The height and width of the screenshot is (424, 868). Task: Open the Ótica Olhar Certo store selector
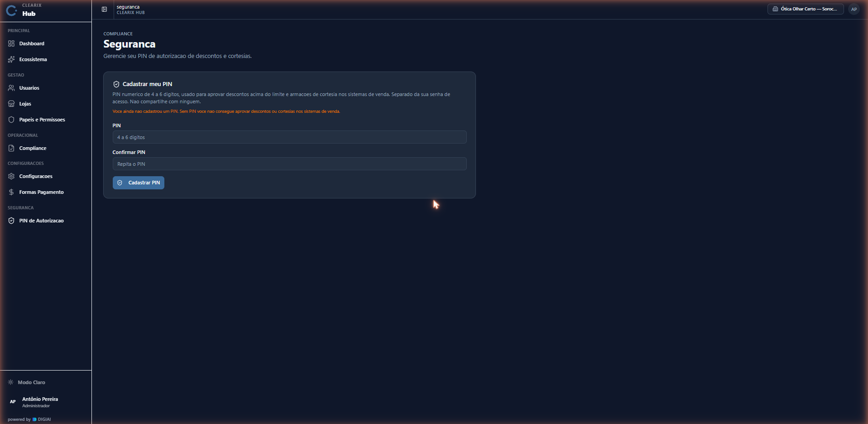click(805, 9)
